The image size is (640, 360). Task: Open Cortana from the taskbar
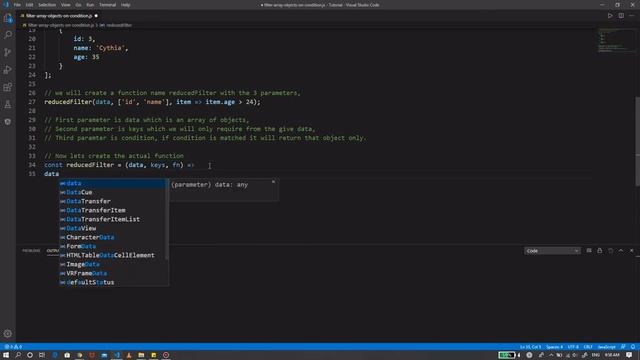[x=30, y=355]
